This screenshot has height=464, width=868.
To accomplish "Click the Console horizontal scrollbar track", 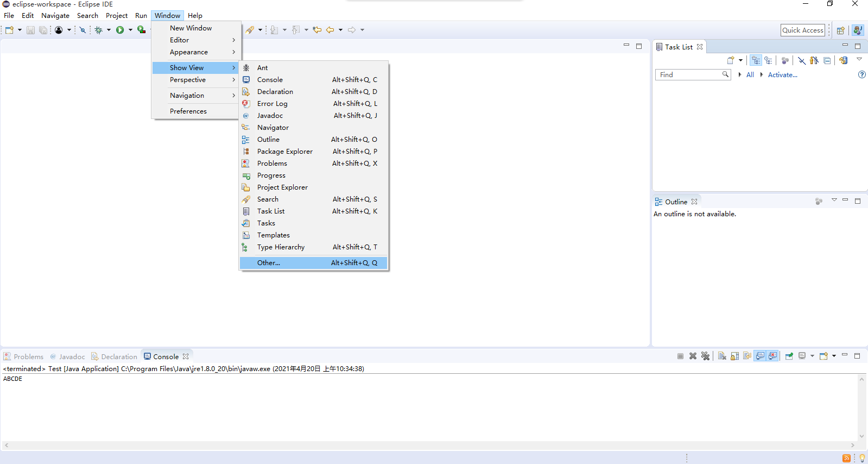I will 429,445.
